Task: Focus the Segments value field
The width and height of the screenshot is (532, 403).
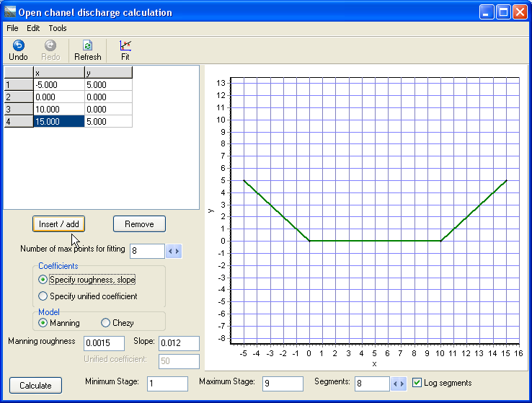Action: click(x=372, y=384)
